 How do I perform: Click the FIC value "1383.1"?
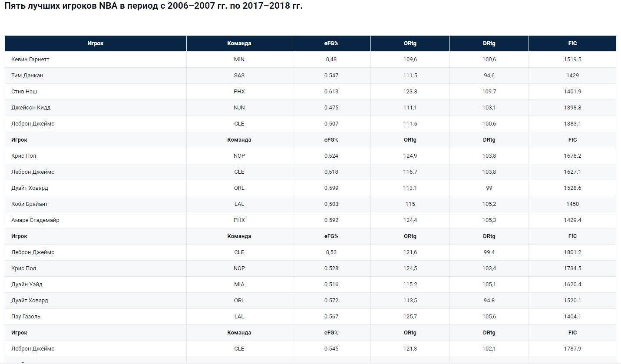click(x=572, y=124)
